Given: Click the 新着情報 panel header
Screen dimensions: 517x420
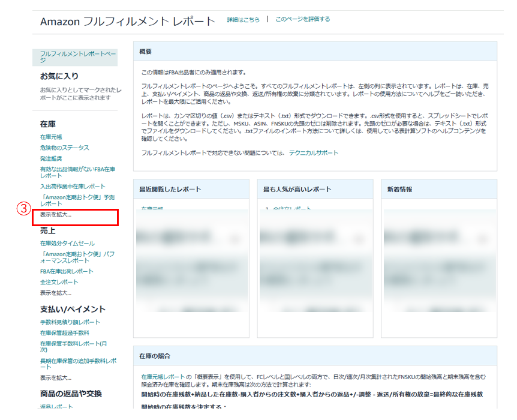Looking at the screenshot, I should [439, 190].
